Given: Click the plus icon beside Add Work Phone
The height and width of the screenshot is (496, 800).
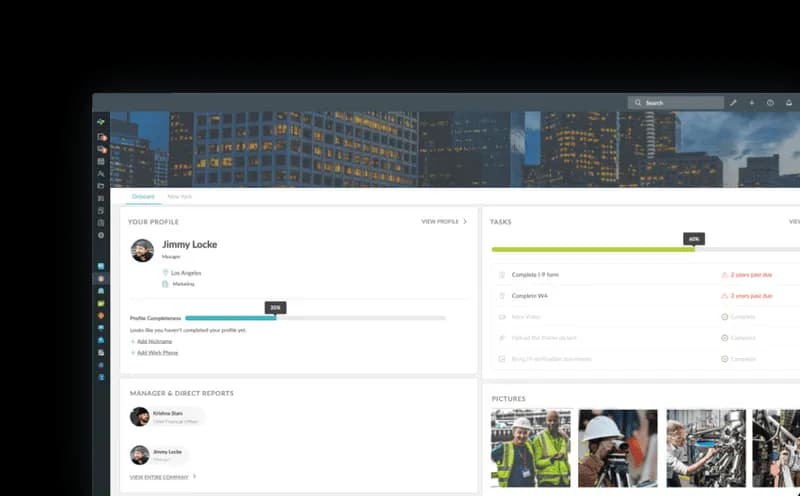Looking at the screenshot, I should [133, 353].
